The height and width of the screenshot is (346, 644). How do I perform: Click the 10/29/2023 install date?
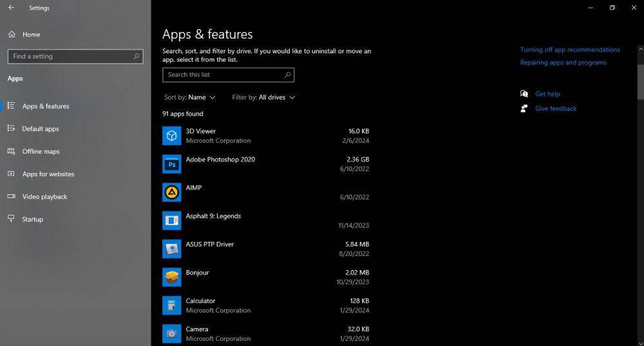pos(352,282)
